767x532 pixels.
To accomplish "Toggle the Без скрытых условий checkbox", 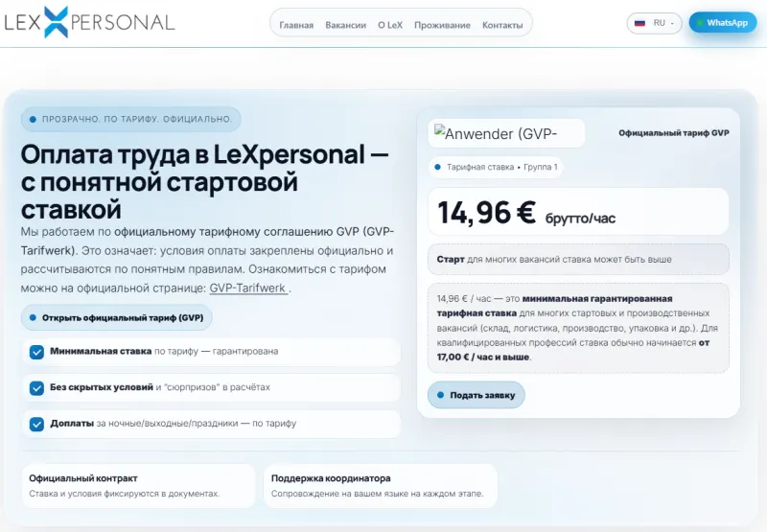I will (x=36, y=388).
